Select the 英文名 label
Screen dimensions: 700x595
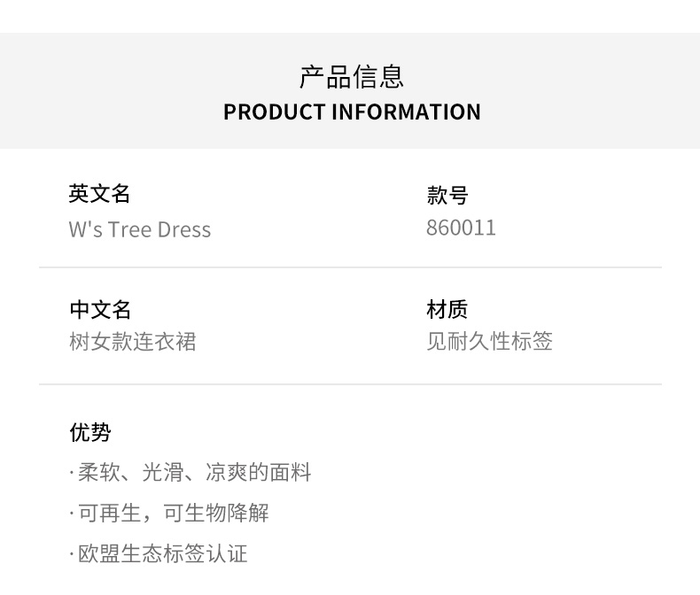tap(99, 193)
